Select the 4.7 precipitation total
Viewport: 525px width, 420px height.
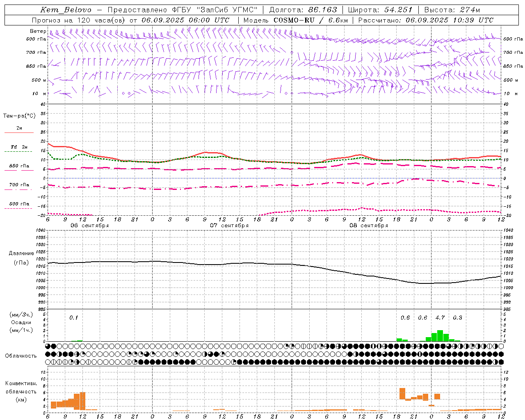click(x=440, y=317)
